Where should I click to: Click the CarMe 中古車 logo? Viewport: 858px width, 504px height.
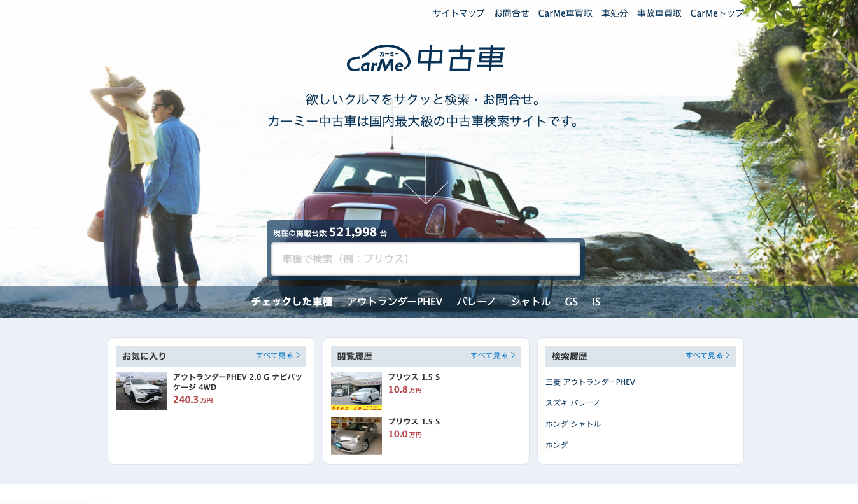pyautogui.click(x=426, y=59)
